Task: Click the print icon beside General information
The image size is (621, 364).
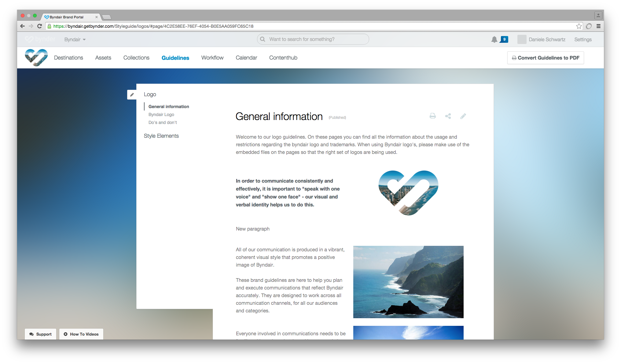Action: [x=432, y=116]
